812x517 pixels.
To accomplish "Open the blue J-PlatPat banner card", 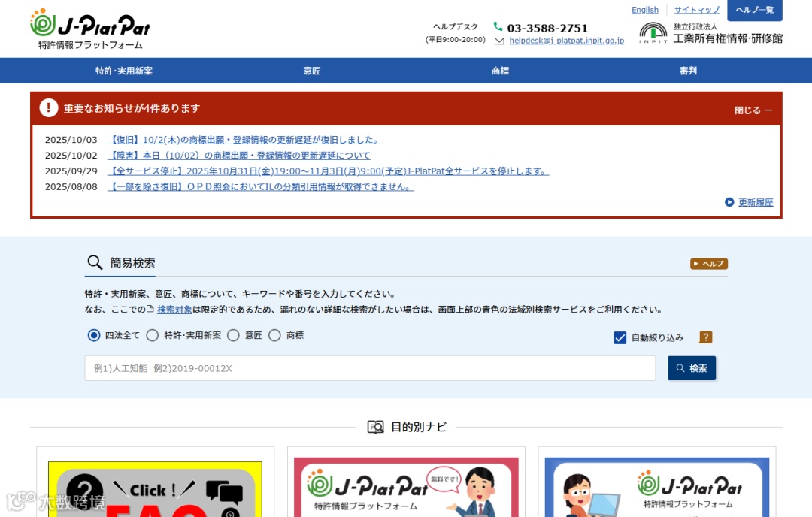I will coord(656,487).
